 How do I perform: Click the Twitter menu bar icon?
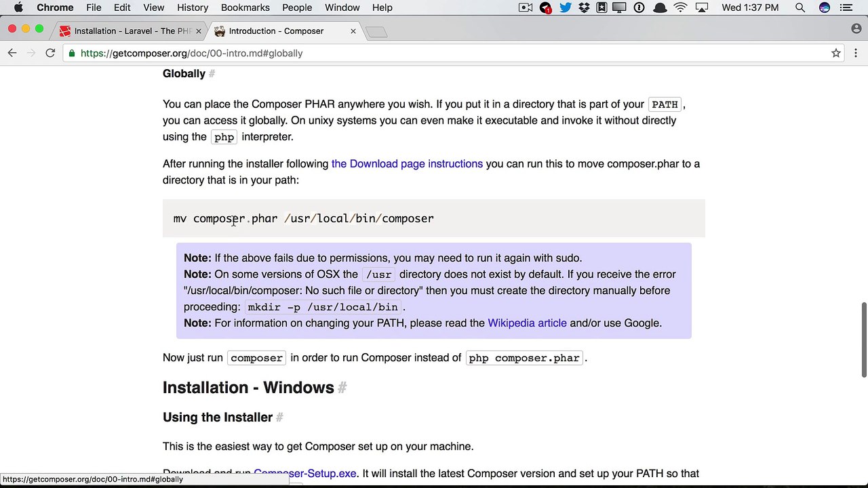(566, 7)
